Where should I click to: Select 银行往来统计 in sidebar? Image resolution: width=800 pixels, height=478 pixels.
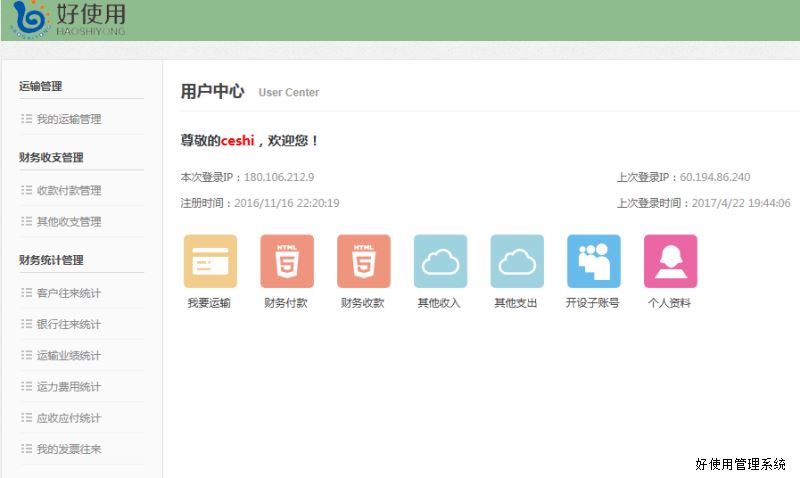[x=69, y=324]
